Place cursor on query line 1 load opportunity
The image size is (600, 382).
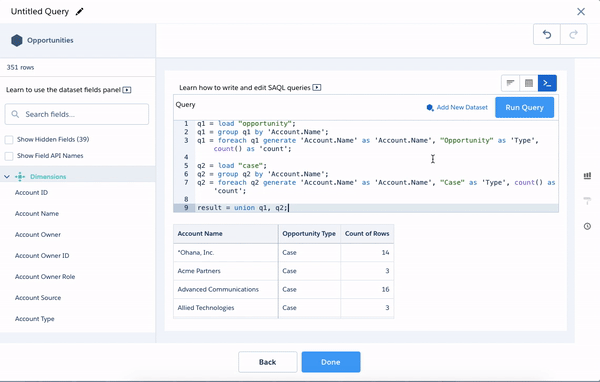pos(246,124)
